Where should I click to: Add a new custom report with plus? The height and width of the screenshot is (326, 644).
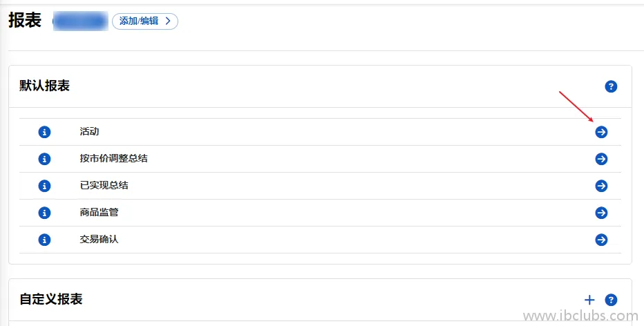point(589,300)
